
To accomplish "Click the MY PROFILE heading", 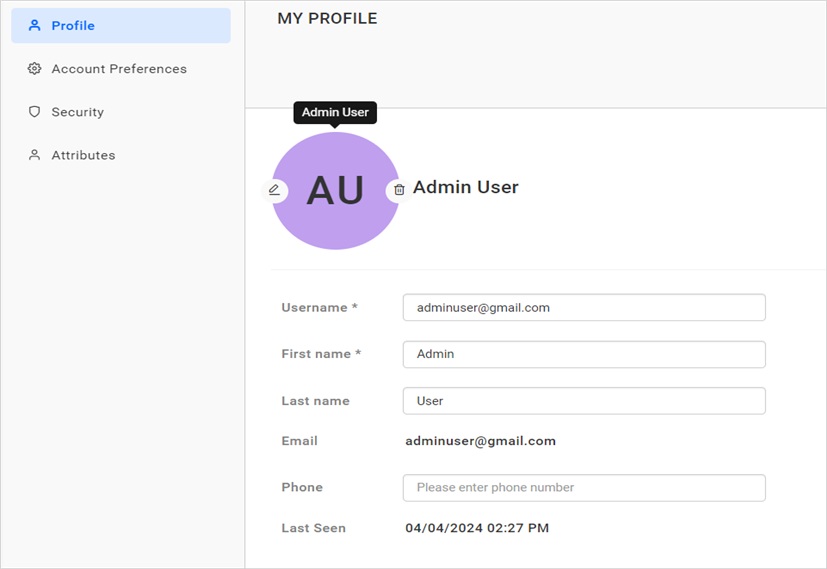I will pyautogui.click(x=327, y=18).
